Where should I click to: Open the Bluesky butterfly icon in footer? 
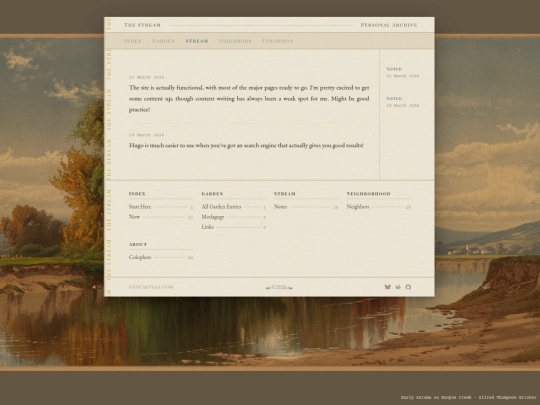(x=387, y=287)
